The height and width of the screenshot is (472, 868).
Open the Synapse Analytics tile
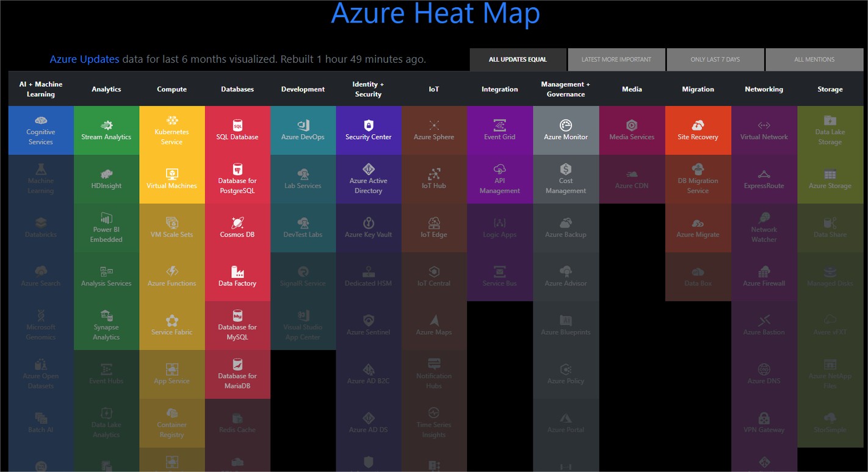coord(106,326)
